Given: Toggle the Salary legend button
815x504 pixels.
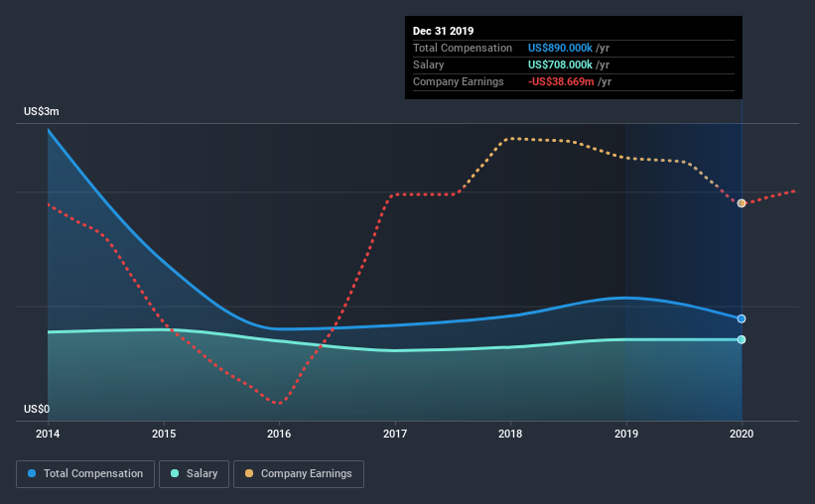Looking at the screenshot, I should (x=194, y=474).
